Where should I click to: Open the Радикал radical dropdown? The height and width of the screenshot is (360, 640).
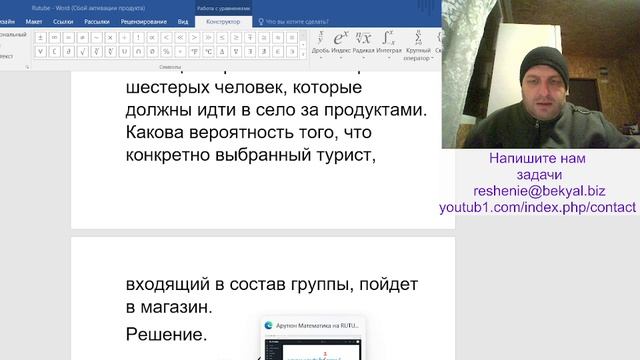363,45
